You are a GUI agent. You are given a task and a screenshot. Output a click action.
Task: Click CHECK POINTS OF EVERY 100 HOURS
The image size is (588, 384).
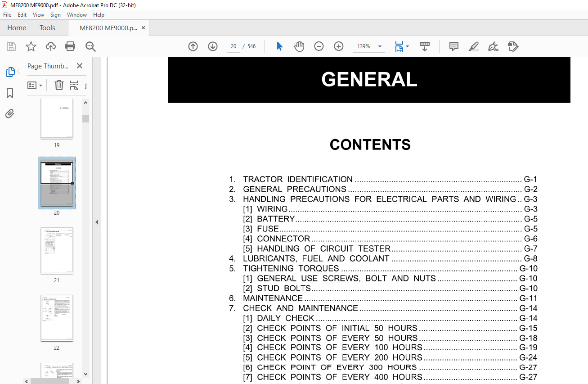coord(390,348)
